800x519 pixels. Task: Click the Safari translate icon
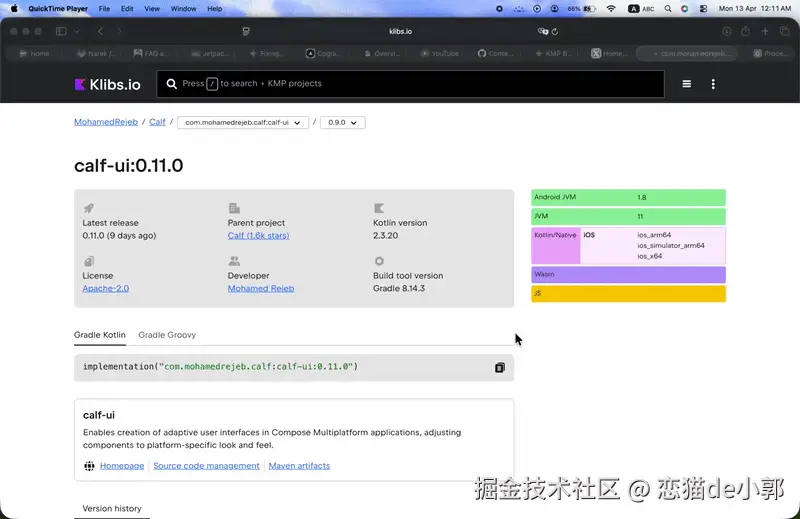pos(543,32)
